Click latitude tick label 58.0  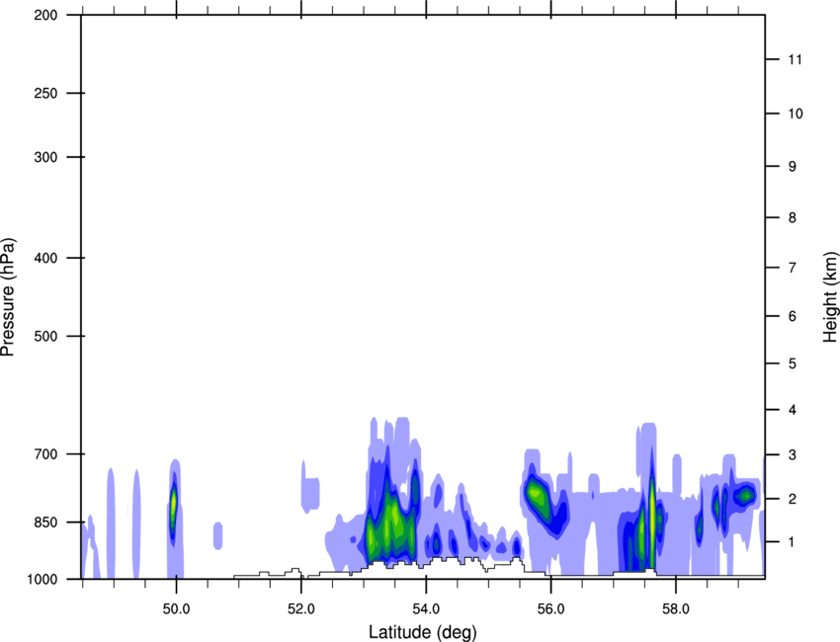676,609
